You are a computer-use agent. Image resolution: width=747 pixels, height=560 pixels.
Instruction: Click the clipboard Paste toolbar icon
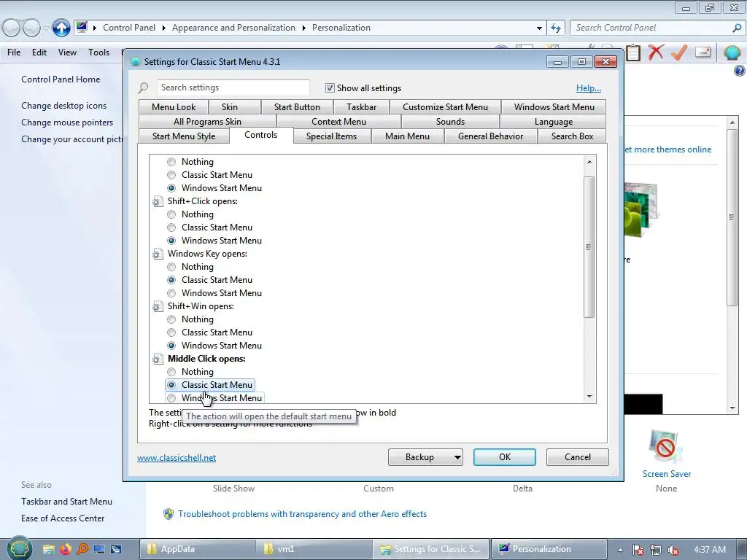(633, 52)
